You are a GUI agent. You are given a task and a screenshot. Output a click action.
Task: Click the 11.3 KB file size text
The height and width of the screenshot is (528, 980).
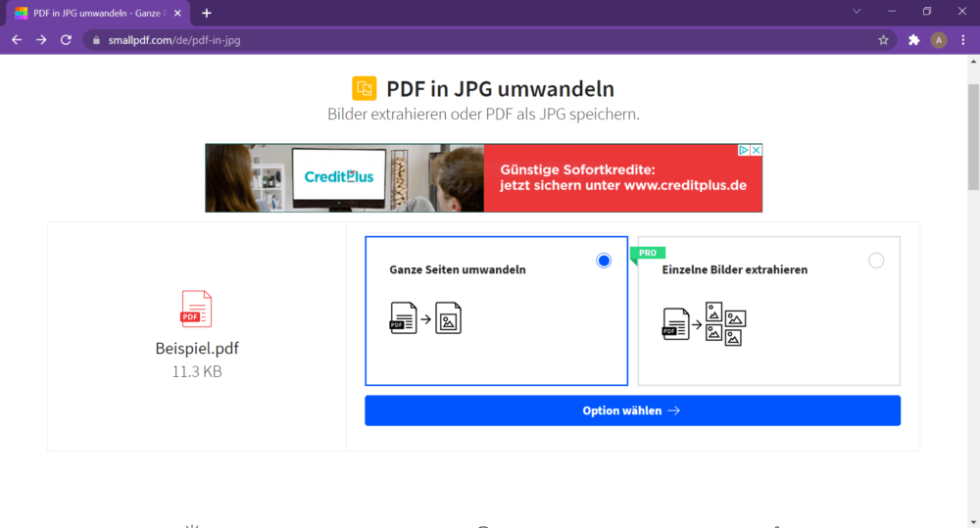pyautogui.click(x=197, y=371)
